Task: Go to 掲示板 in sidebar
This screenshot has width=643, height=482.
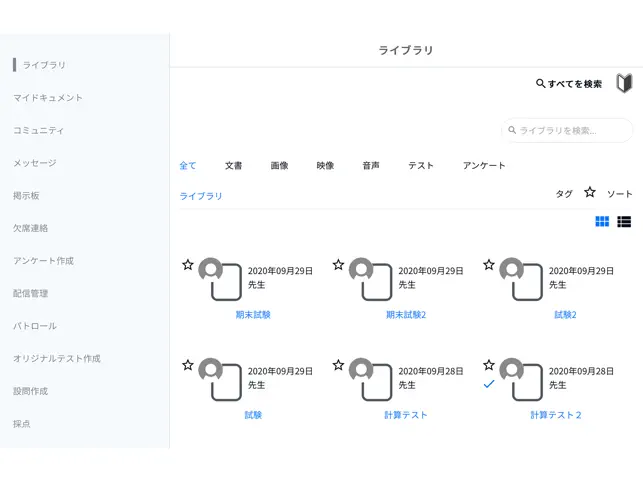Action: [x=26, y=196]
